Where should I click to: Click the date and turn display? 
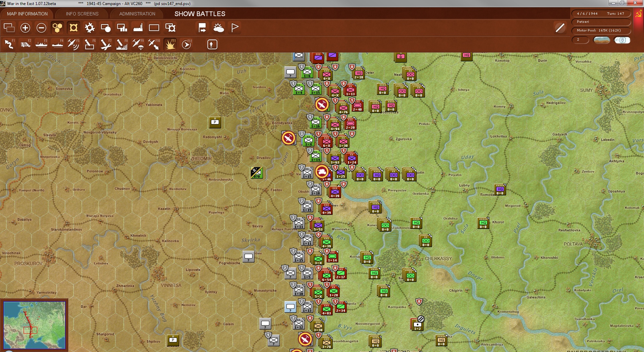[601, 14]
